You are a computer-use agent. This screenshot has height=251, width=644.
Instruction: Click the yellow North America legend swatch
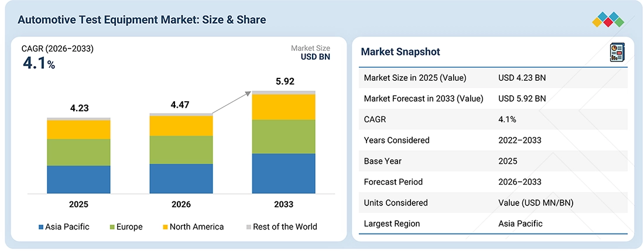(x=165, y=227)
